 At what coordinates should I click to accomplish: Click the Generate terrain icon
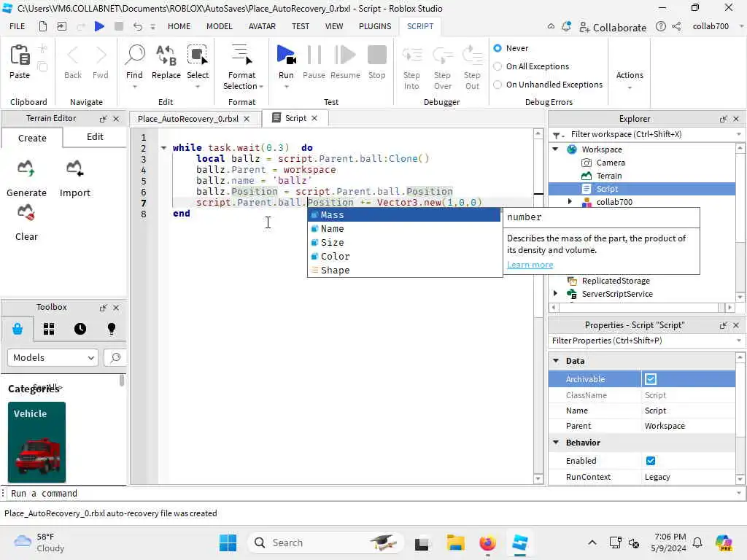[26, 168]
